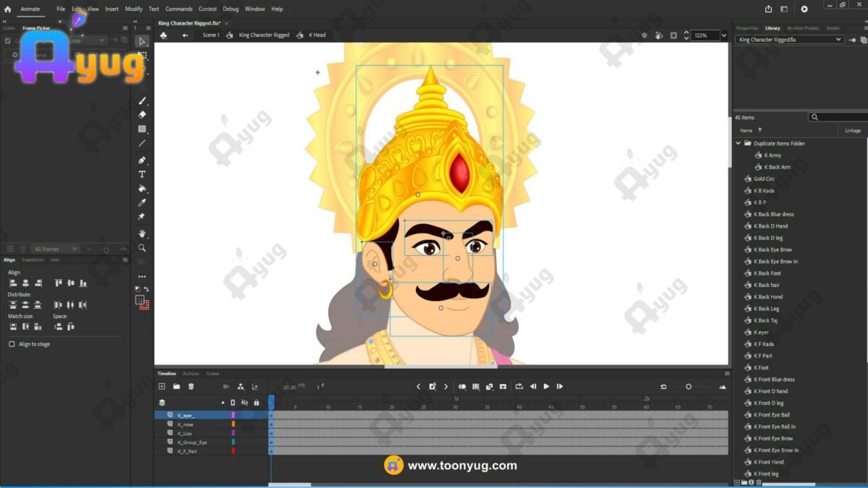Select the Pen tool
This screenshot has width=868, height=488.
[x=142, y=160]
